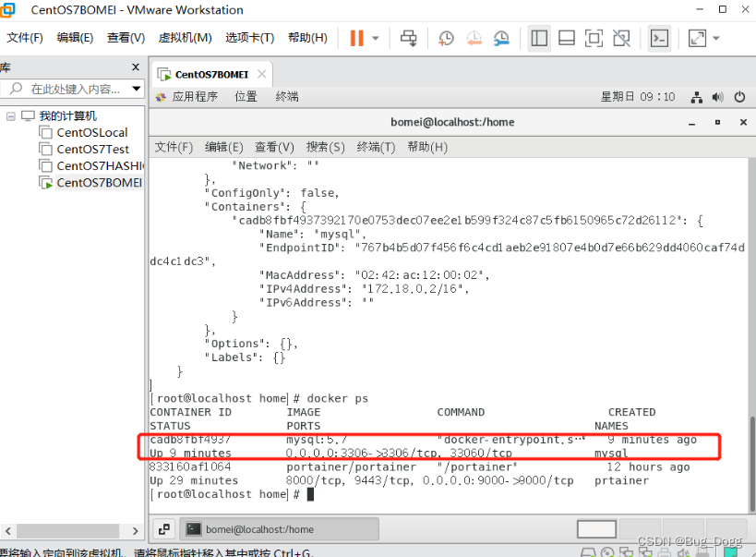Close the library panel
The image size is (756, 557).
(136, 67)
